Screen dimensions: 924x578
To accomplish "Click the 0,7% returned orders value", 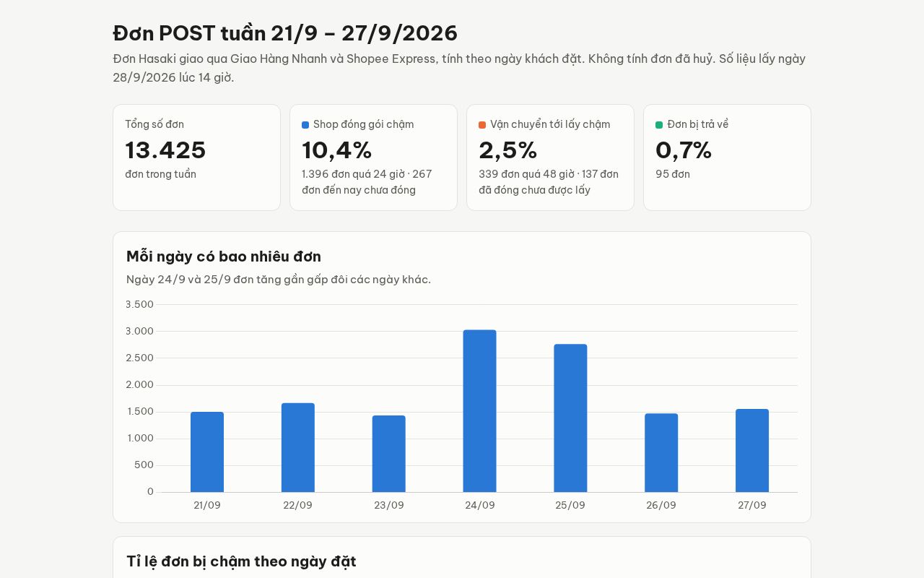I will click(x=684, y=150).
